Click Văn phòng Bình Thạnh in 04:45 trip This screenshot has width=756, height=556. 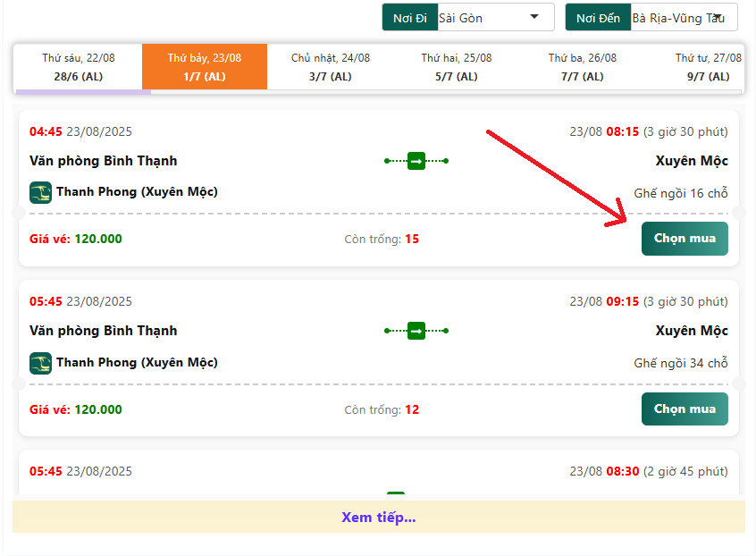pos(103,161)
